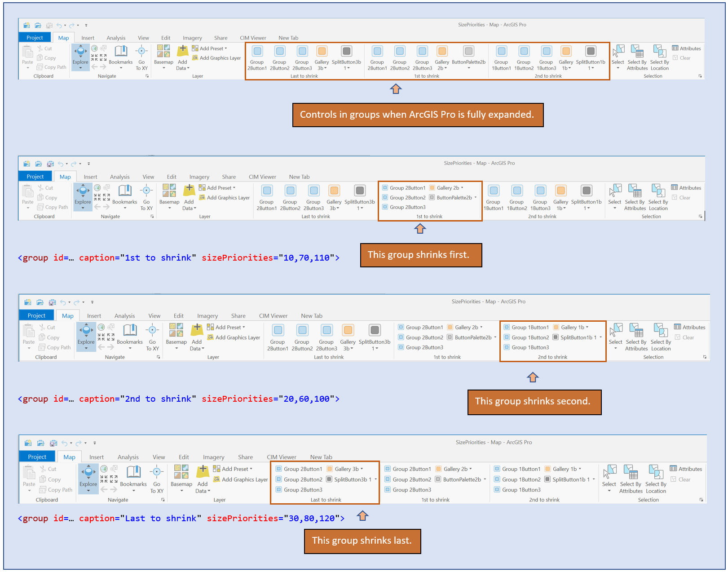Click Select By Location in the third ribbon
Image resolution: width=728 pixels, height=572 pixels.
[x=661, y=337]
